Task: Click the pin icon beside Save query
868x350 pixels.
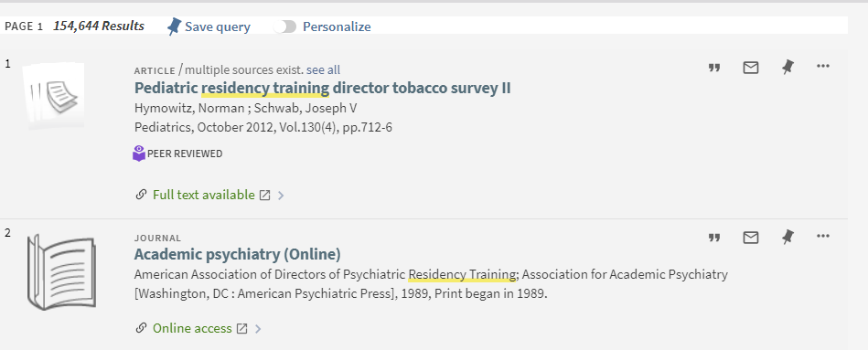Action: click(175, 26)
